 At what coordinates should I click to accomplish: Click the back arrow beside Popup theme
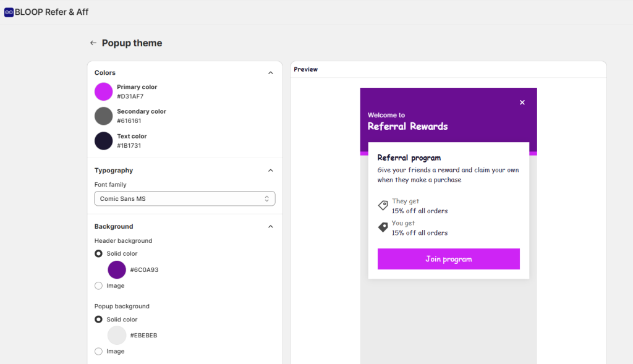[93, 43]
